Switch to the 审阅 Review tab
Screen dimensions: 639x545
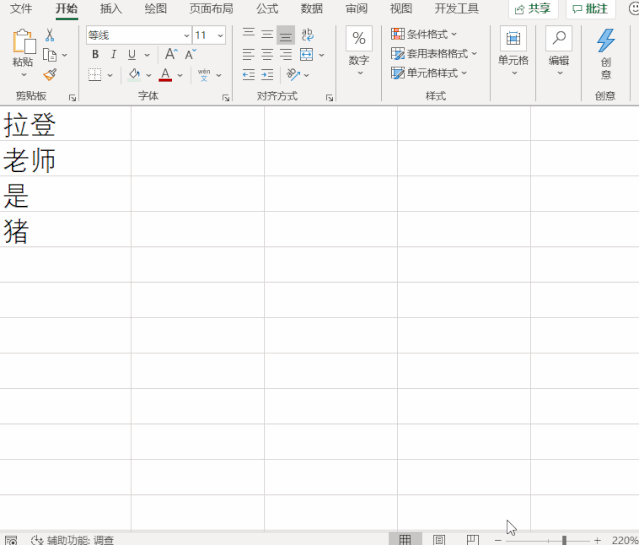[357, 9]
